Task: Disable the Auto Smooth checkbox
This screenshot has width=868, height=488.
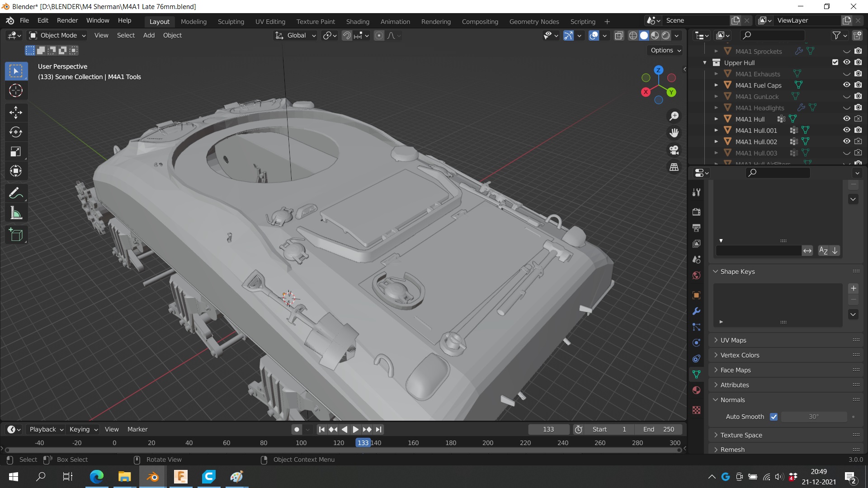Action: point(774,417)
